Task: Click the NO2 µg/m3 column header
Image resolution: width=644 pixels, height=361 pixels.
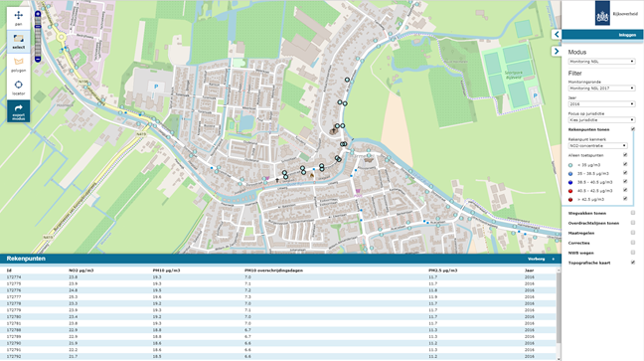Action: click(80, 271)
